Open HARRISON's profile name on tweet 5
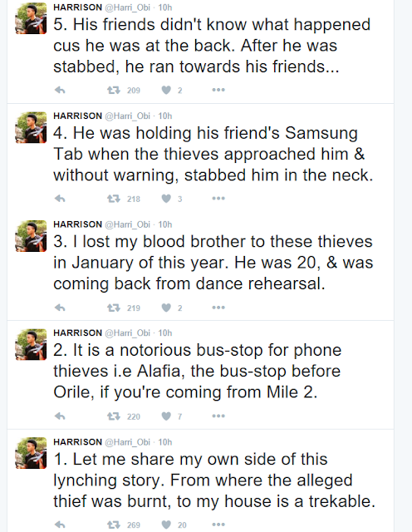Screen dimensions: 412x532 coord(77,7)
